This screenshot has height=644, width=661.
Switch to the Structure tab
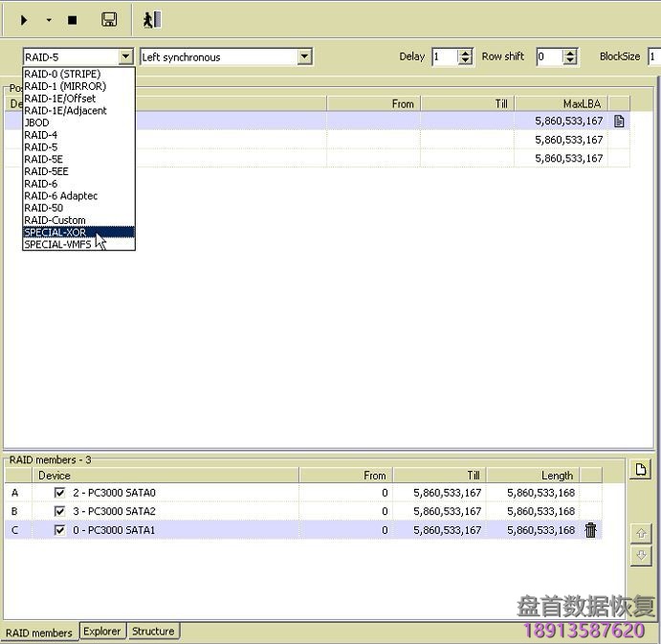point(153,632)
